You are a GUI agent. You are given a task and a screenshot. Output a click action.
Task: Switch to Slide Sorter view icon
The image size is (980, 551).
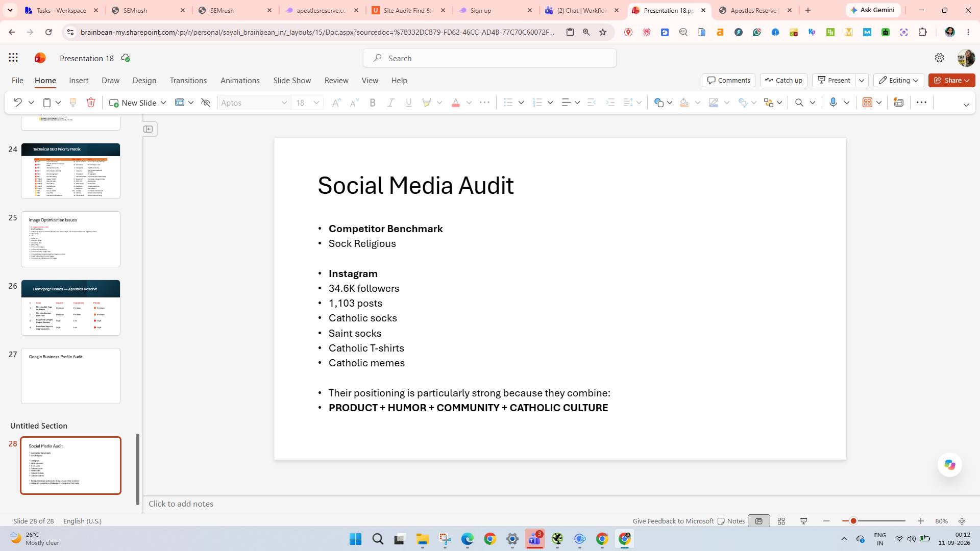781,521
